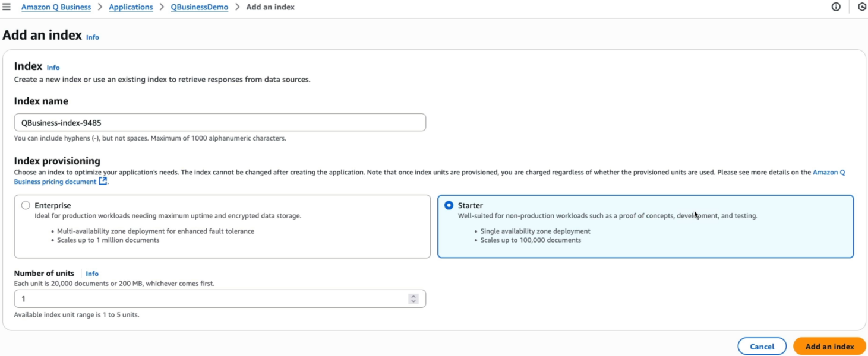Open the Applications breadcrumb link
This screenshot has height=356, width=868.
pyautogui.click(x=131, y=7)
